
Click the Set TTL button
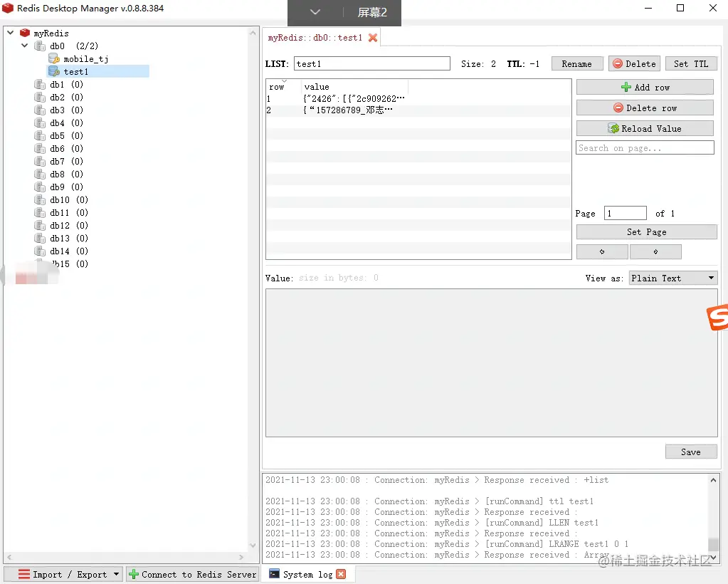point(691,63)
